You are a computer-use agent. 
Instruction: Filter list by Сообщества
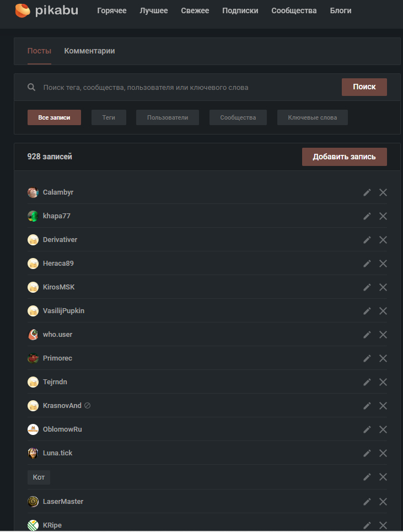(238, 117)
